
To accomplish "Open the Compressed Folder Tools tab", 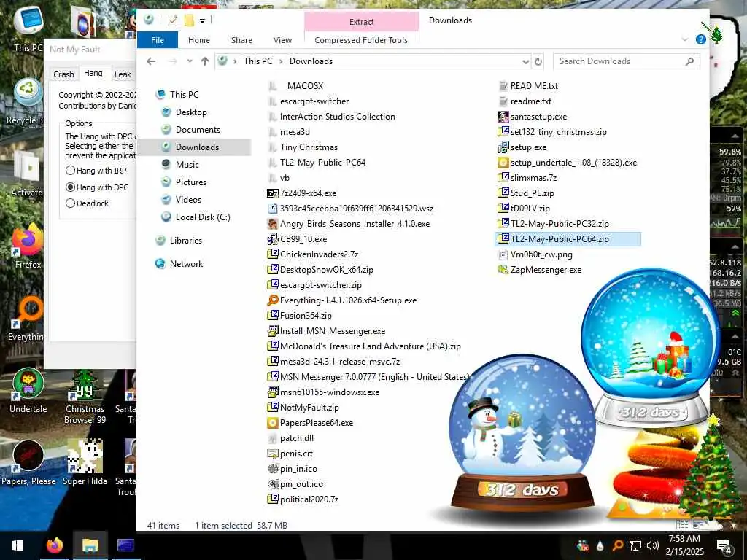I will tap(361, 40).
